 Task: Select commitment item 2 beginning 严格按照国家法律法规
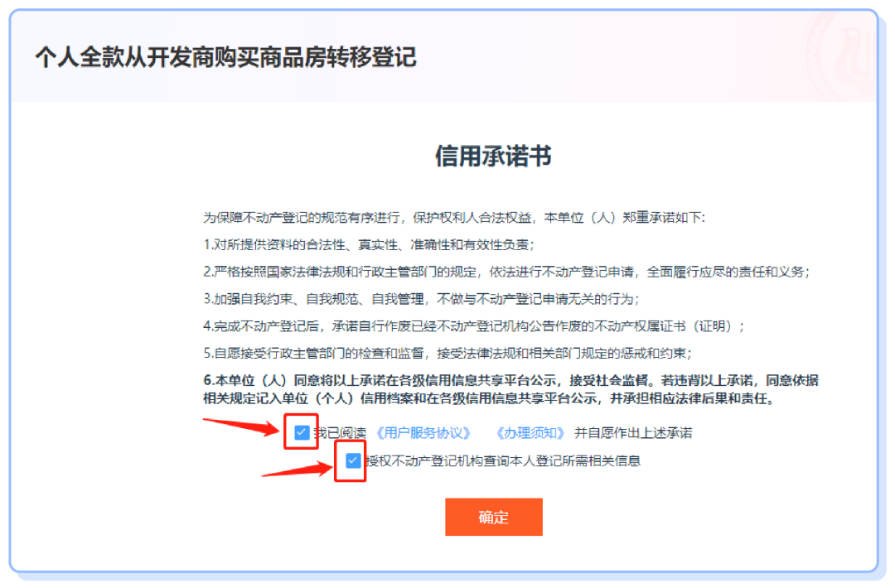(507, 272)
